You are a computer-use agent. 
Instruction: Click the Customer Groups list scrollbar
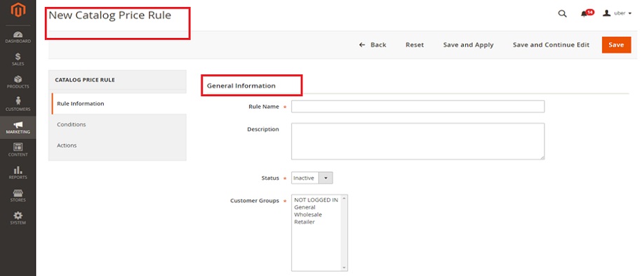point(344,233)
